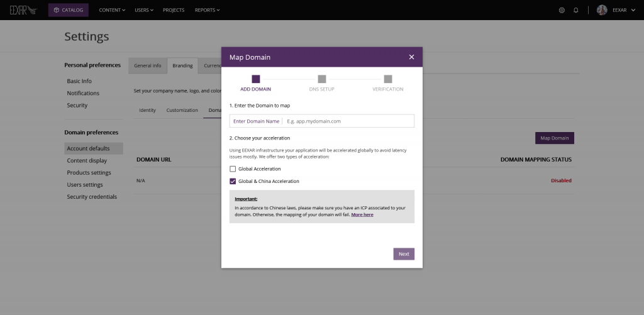The width and height of the screenshot is (644, 315).
Task: Check the Global Acceleration checkbox
Action: pos(233,169)
